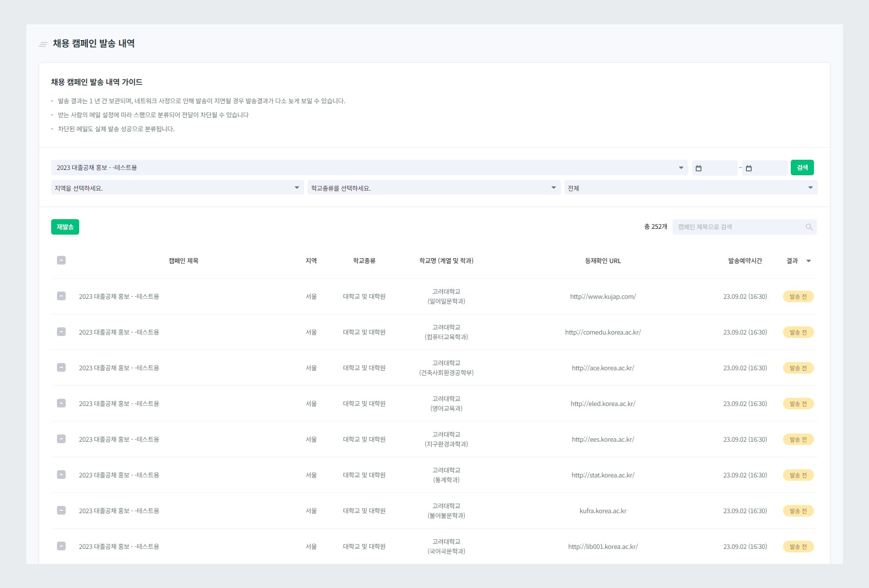This screenshot has height=588, width=869.
Task: Click the 학교명 (계열 및 학과) column header
Action: tap(447, 261)
